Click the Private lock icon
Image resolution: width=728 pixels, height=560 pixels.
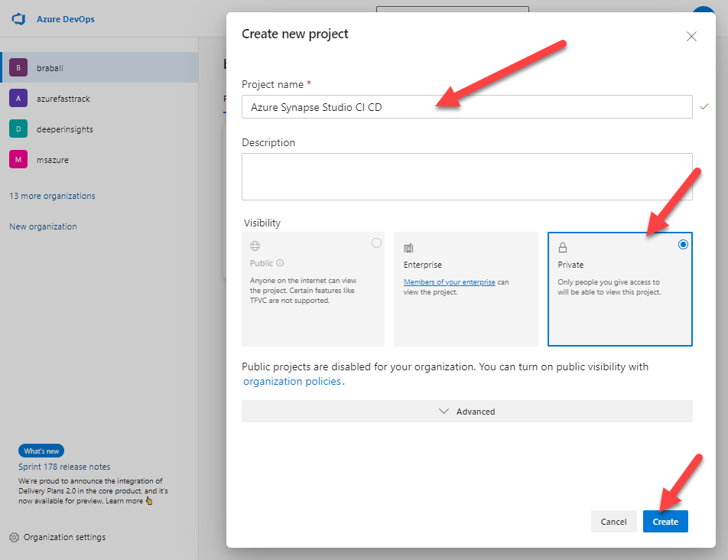(x=563, y=248)
